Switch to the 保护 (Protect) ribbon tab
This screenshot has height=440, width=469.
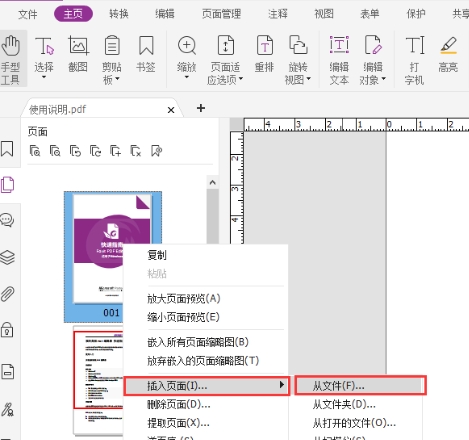coord(416,14)
